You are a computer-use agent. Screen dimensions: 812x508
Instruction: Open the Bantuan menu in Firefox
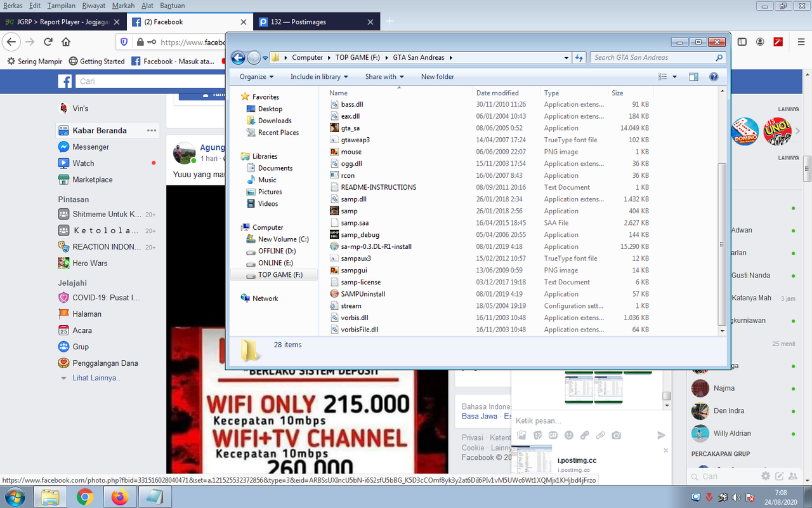point(171,6)
